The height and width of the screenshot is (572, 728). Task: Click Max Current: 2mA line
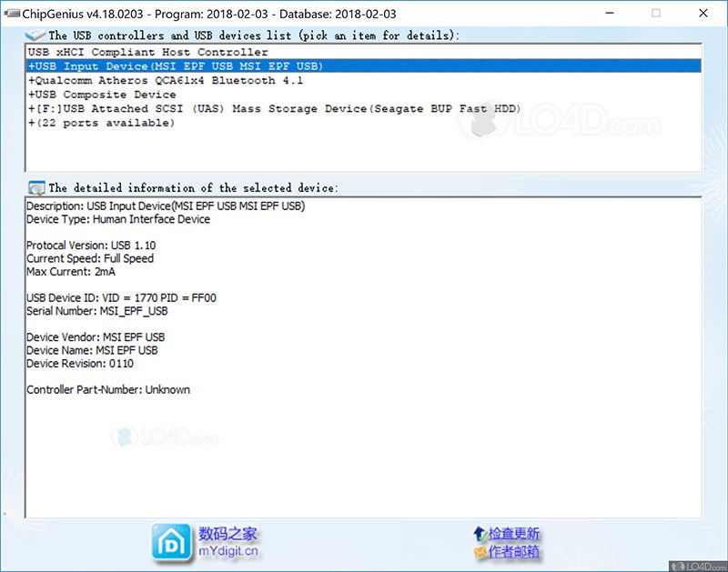[71, 271]
